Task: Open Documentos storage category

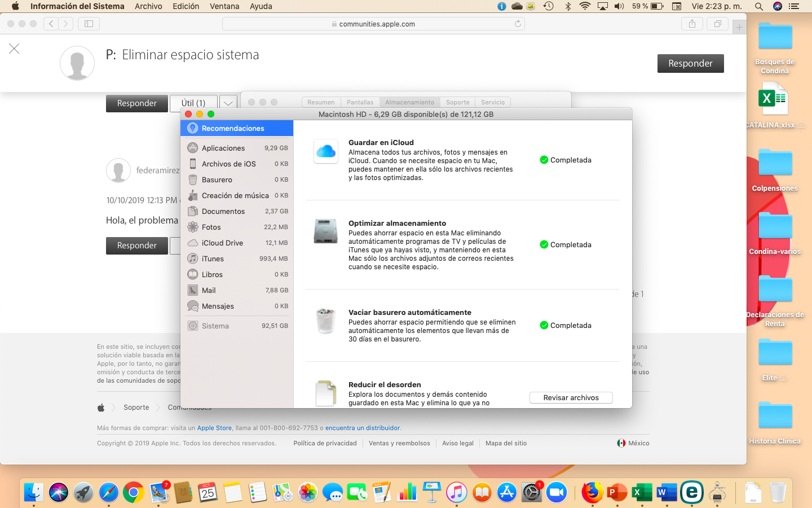Action: click(223, 211)
